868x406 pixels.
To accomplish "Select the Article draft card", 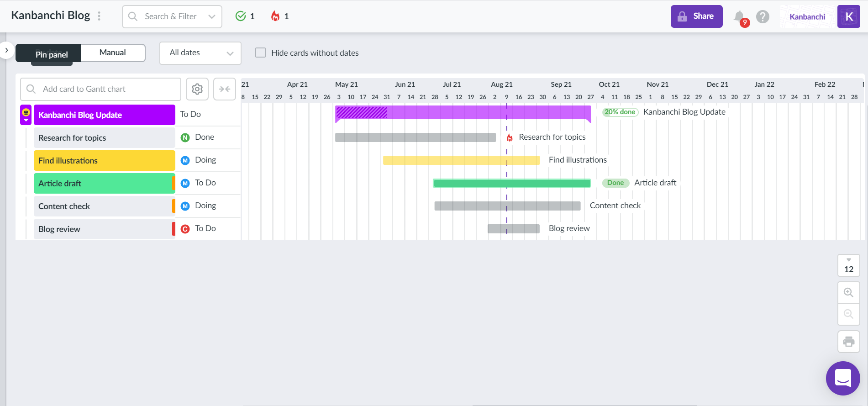I will point(105,183).
